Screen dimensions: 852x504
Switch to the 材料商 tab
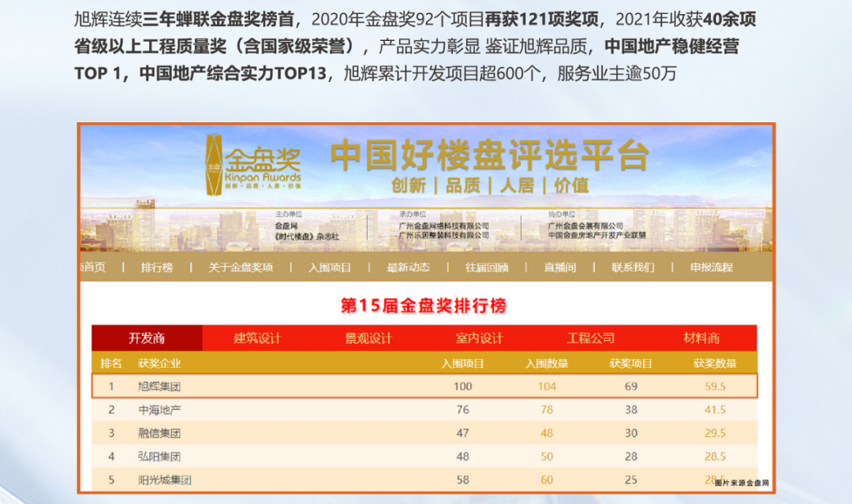[x=701, y=338]
